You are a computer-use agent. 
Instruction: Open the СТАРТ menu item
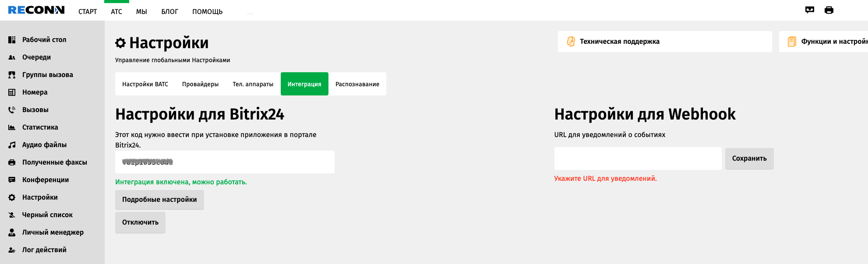point(88,12)
